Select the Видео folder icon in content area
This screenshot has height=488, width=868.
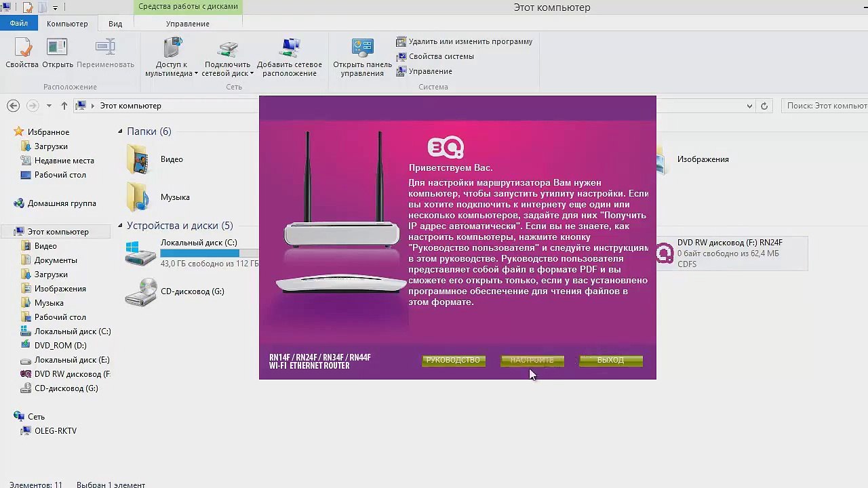[x=138, y=160]
